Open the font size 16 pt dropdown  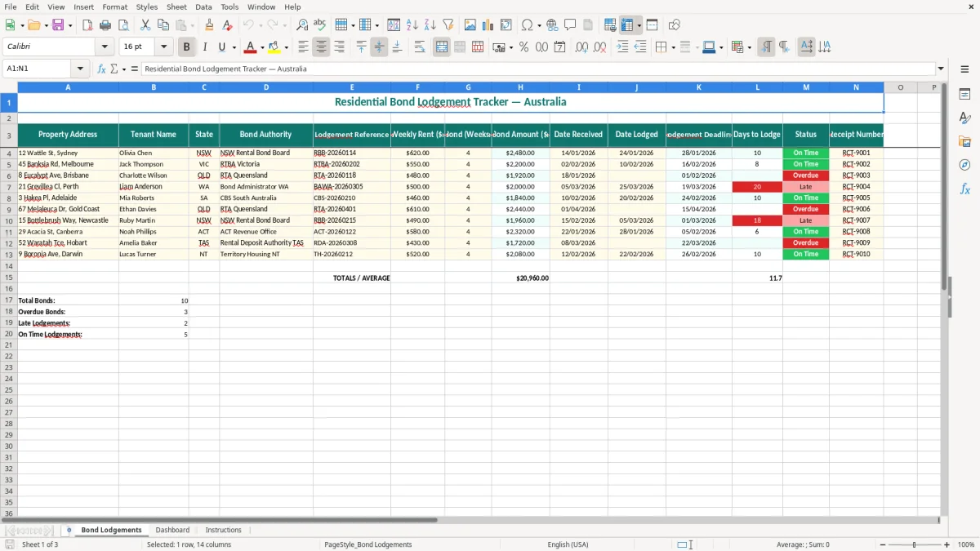point(163,47)
